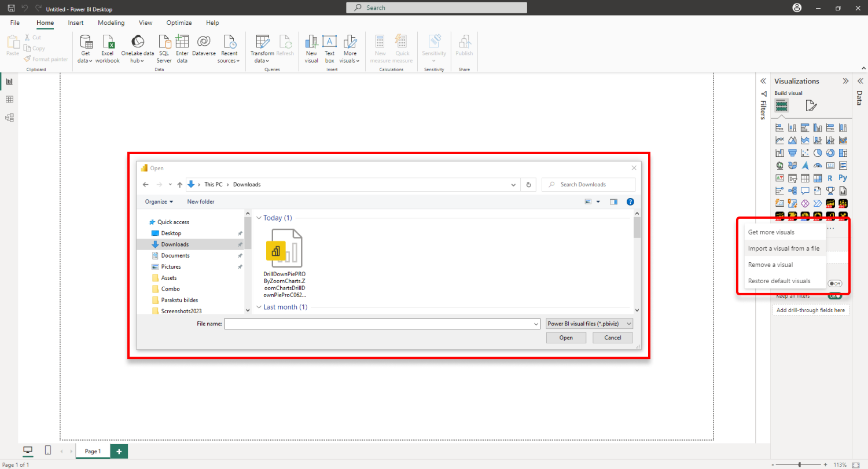Select the Gauge visual
This screenshot has width=868, height=469.
[818, 166]
